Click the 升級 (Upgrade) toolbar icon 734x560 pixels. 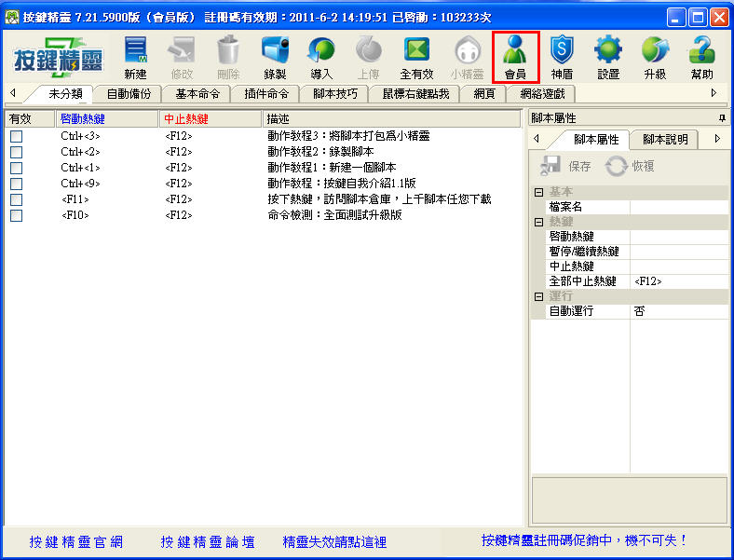point(655,56)
